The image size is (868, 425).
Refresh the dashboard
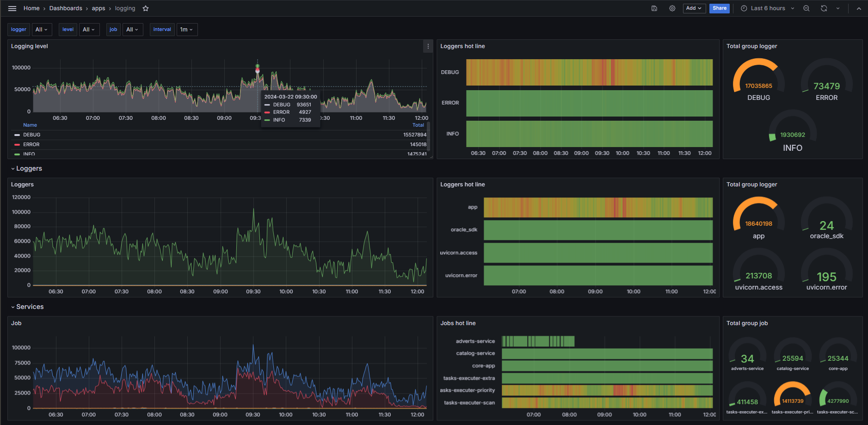[824, 8]
